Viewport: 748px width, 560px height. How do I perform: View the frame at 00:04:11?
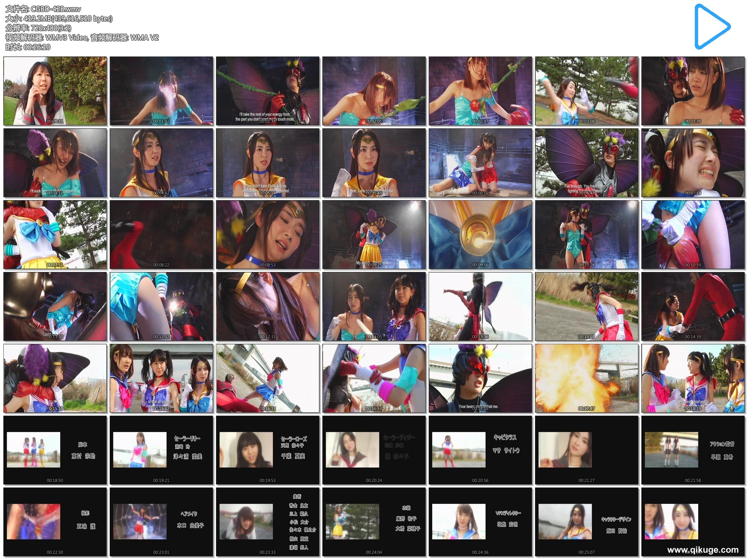point(55,163)
